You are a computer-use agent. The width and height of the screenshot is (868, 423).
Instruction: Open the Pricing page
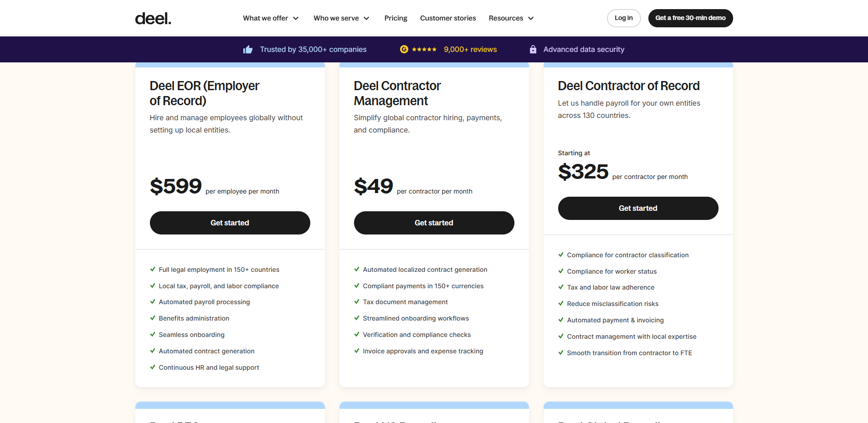pos(395,18)
